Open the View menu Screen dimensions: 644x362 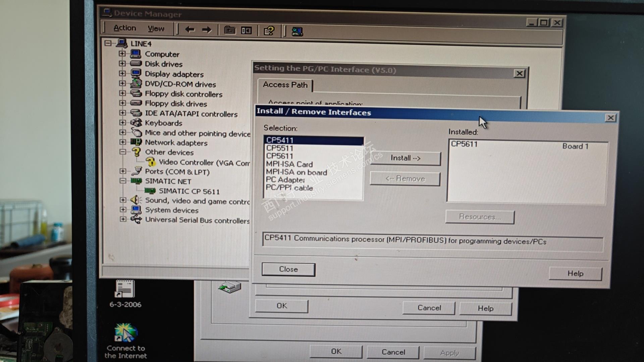coord(156,29)
